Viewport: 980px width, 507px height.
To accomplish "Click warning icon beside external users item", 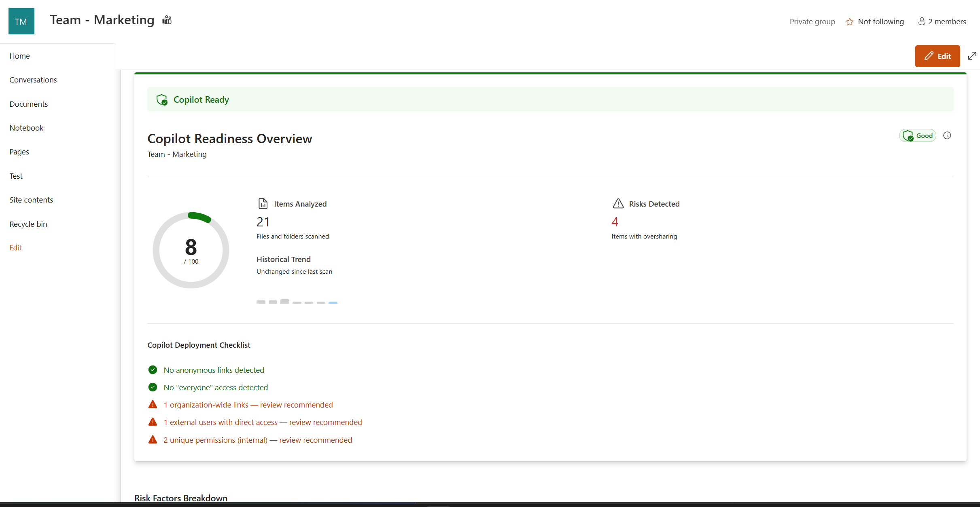I will pos(153,422).
